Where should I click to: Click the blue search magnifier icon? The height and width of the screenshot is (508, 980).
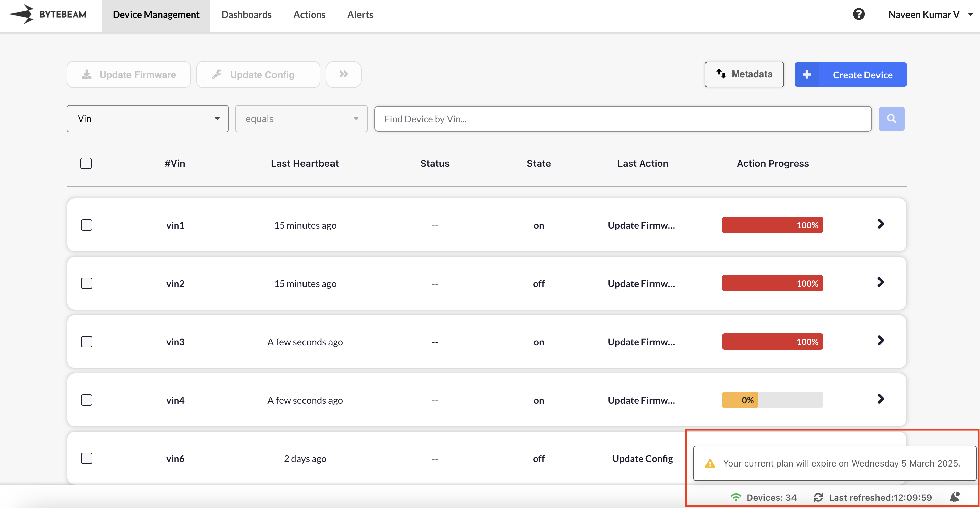point(891,119)
